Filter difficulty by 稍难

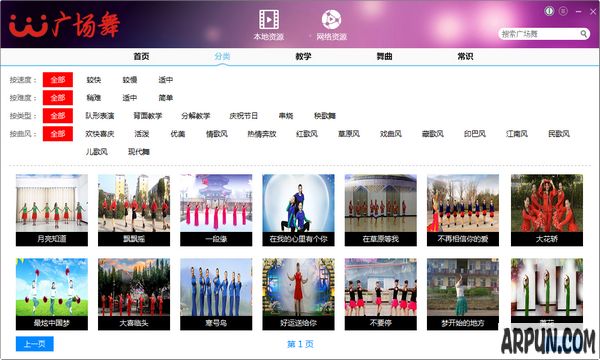pos(94,98)
